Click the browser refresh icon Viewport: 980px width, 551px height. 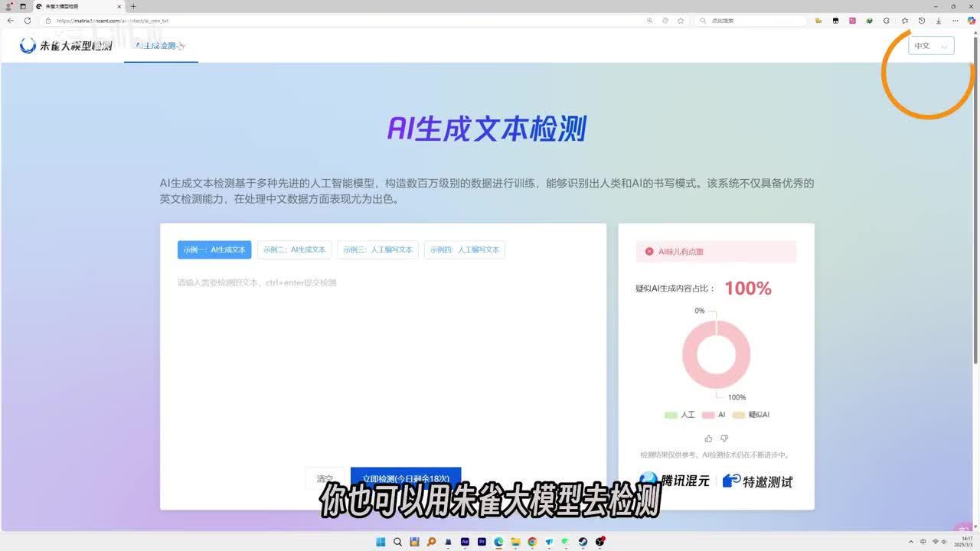click(x=28, y=21)
